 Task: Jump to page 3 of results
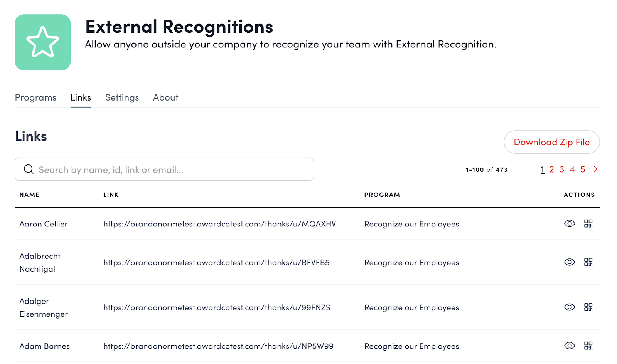[562, 170]
